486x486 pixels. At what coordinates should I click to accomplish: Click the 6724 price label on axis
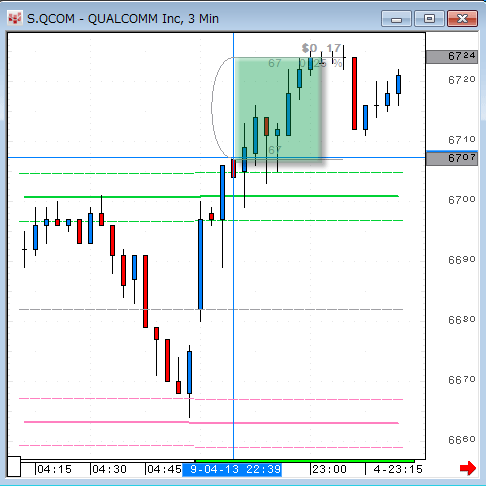coord(452,57)
